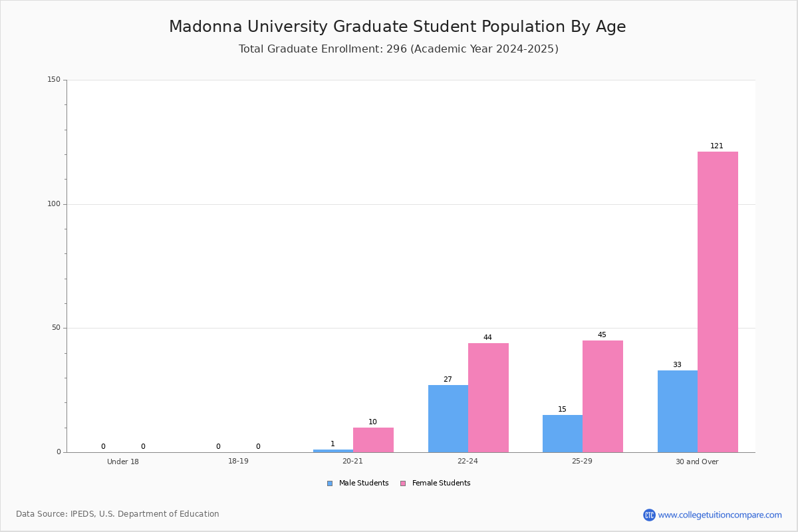Click the 121 data label
Image resolution: width=798 pixels, height=532 pixels.
[717, 146]
